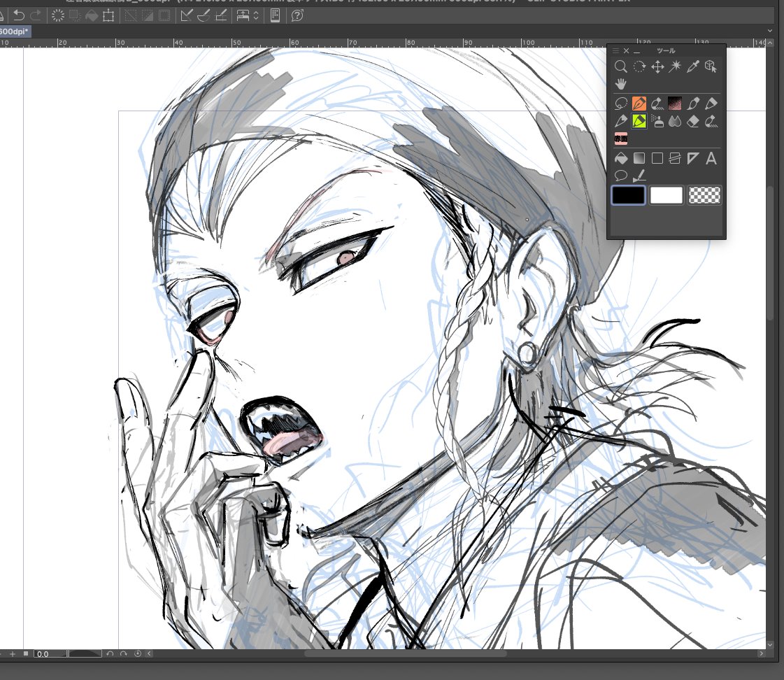Redo action via top toolbar arrow
The height and width of the screenshot is (680, 784).
[x=36, y=15]
